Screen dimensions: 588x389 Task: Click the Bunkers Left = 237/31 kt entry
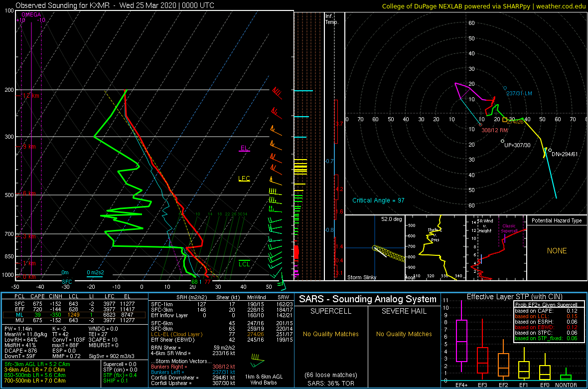click(x=193, y=372)
